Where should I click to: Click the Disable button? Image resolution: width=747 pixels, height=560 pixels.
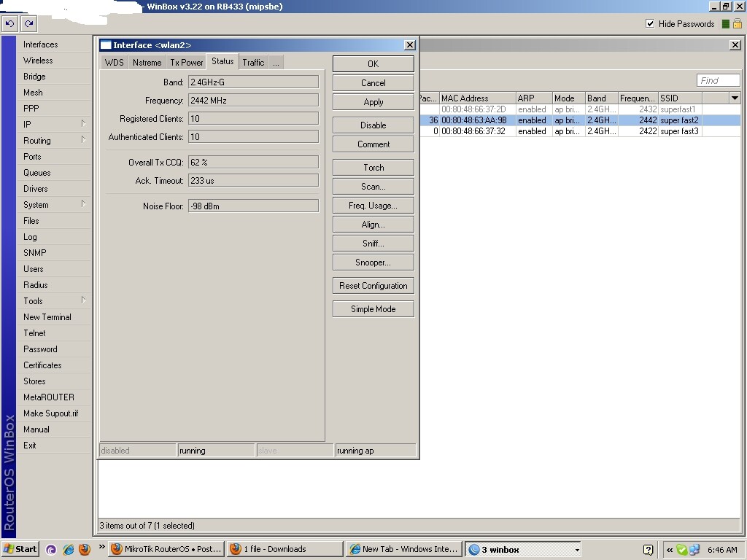373,125
